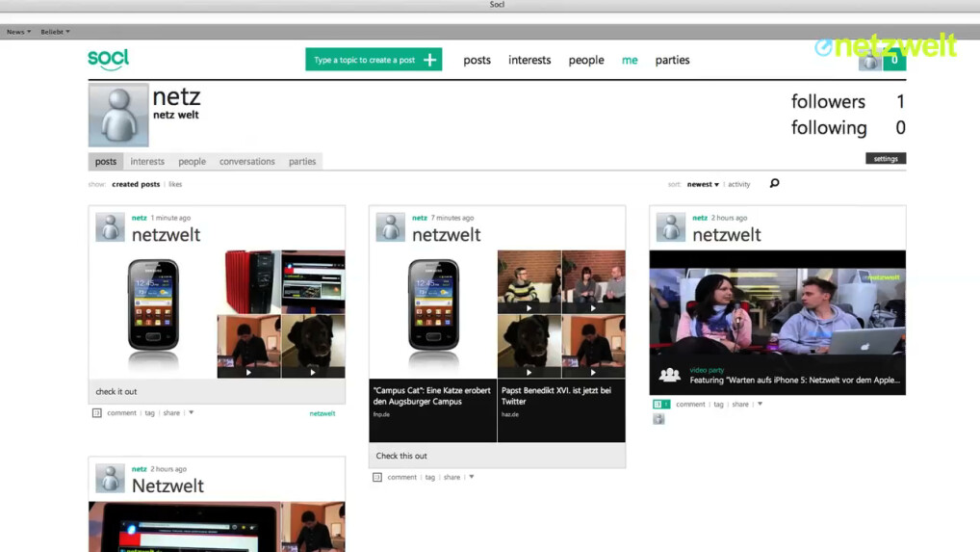Switch sort order to activity

(x=738, y=184)
